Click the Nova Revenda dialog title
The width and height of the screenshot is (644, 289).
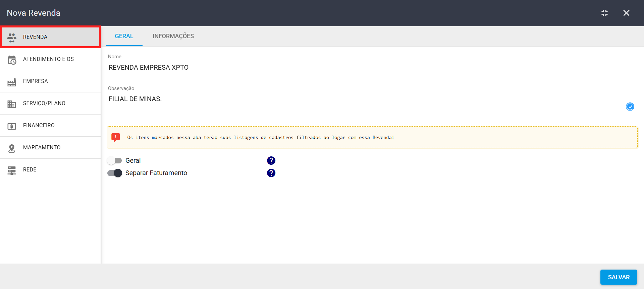point(34,13)
